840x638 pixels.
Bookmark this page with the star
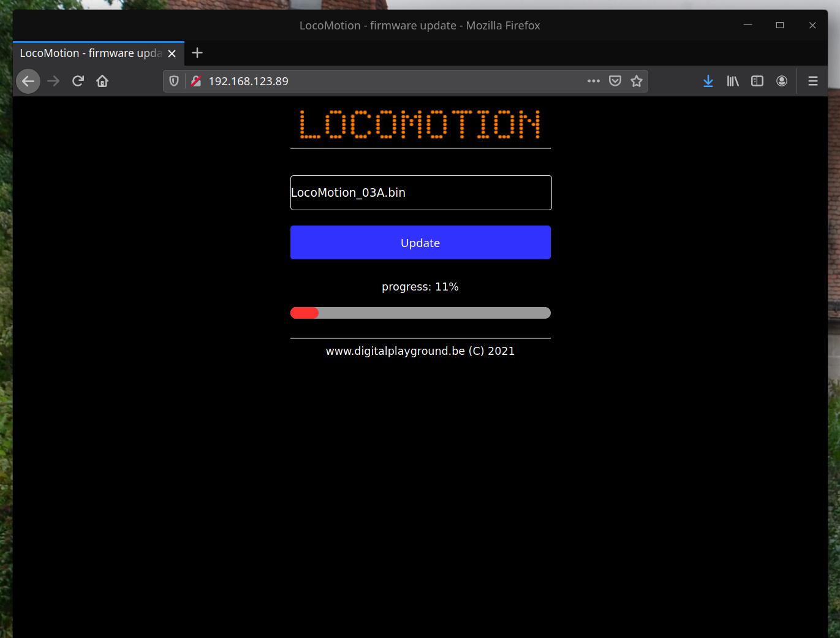coord(637,81)
